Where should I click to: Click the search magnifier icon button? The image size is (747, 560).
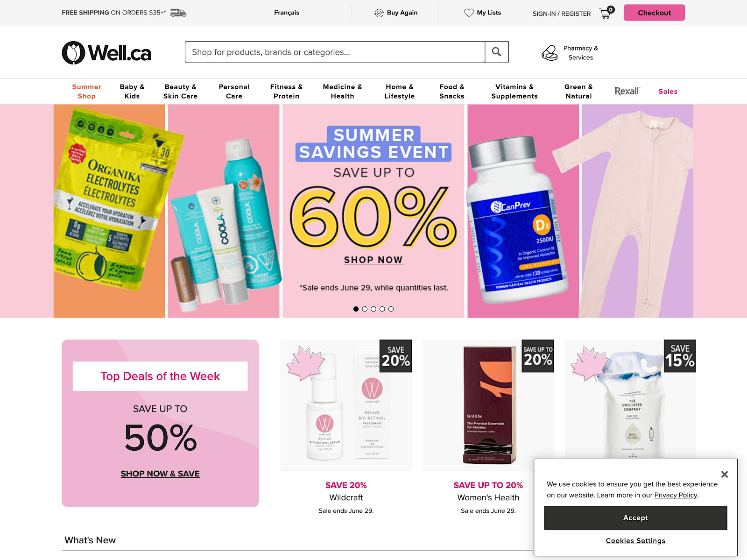click(496, 52)
